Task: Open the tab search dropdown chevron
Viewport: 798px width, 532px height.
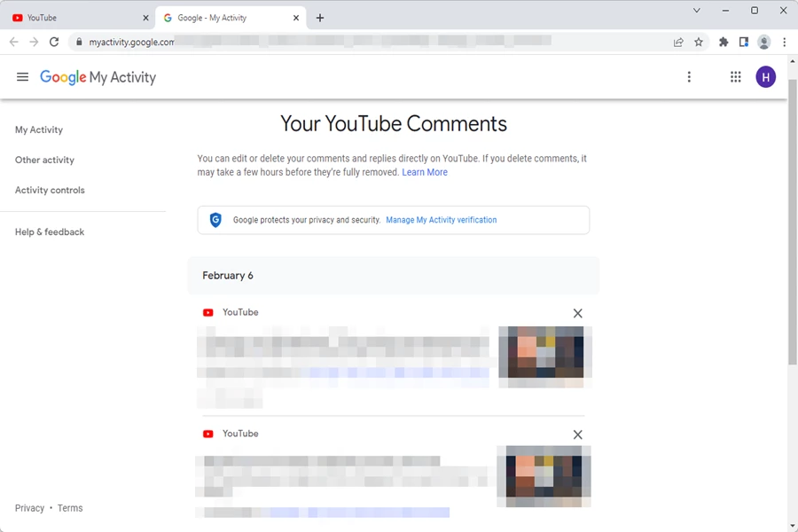Action: click(696, 10)
